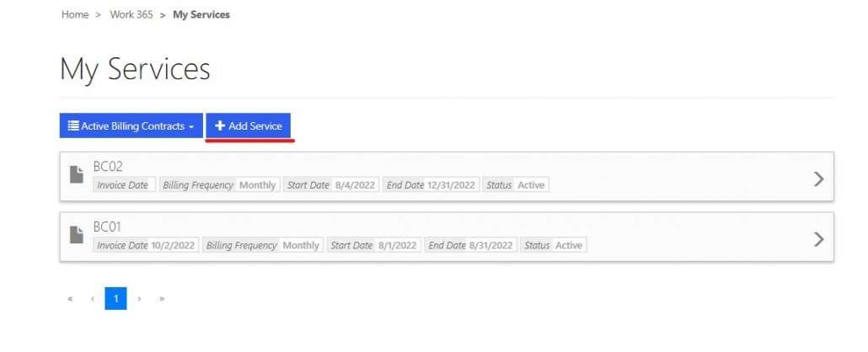Open the BC02 contract title

pos(107,167)
